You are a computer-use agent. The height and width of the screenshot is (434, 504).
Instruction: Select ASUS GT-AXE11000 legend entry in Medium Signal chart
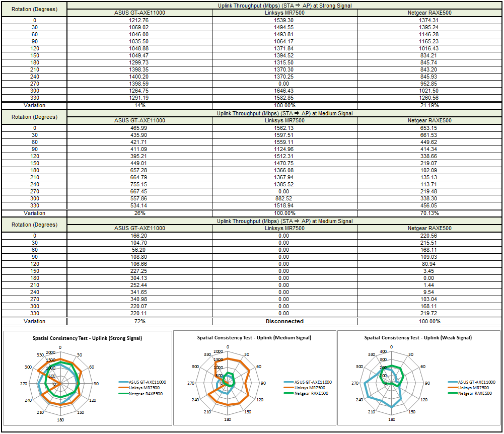tap(308, 382)
